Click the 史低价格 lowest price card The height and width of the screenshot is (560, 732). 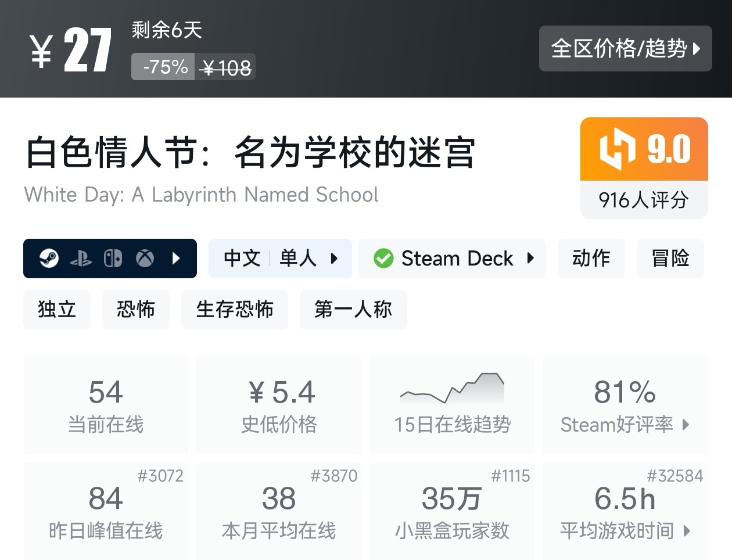[x=279, y=405]
